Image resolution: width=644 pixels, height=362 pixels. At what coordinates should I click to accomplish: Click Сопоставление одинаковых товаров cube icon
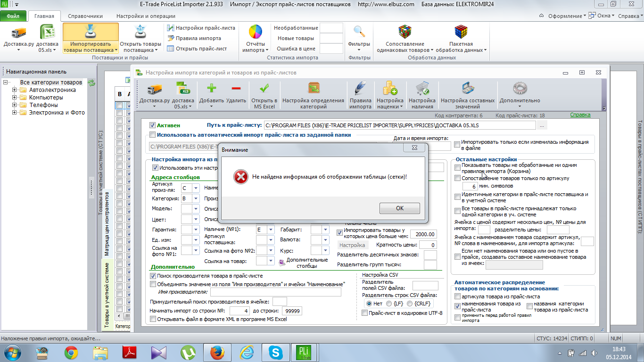[405, 32]
